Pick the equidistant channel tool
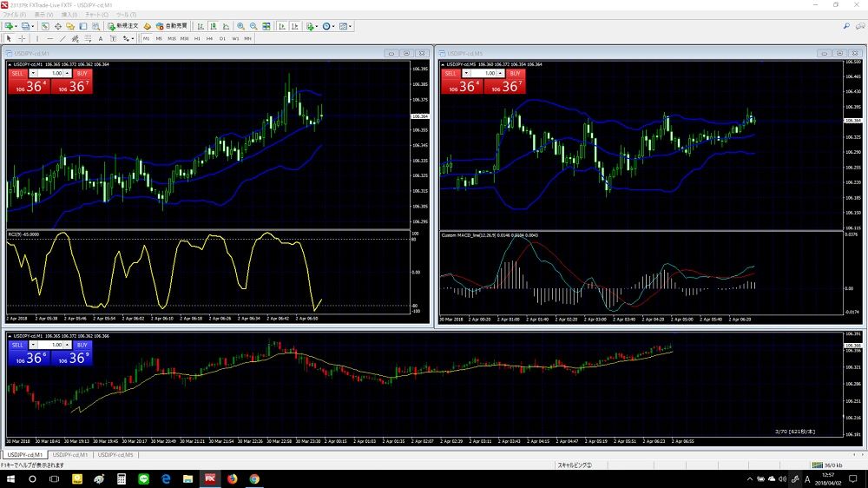The height and width of the screenshot is (488, 868). (x=75, y=39)
